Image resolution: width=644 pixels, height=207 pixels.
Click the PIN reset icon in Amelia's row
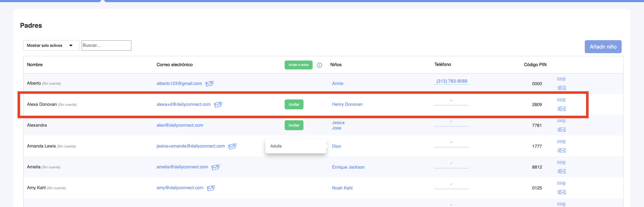point(561,162)
